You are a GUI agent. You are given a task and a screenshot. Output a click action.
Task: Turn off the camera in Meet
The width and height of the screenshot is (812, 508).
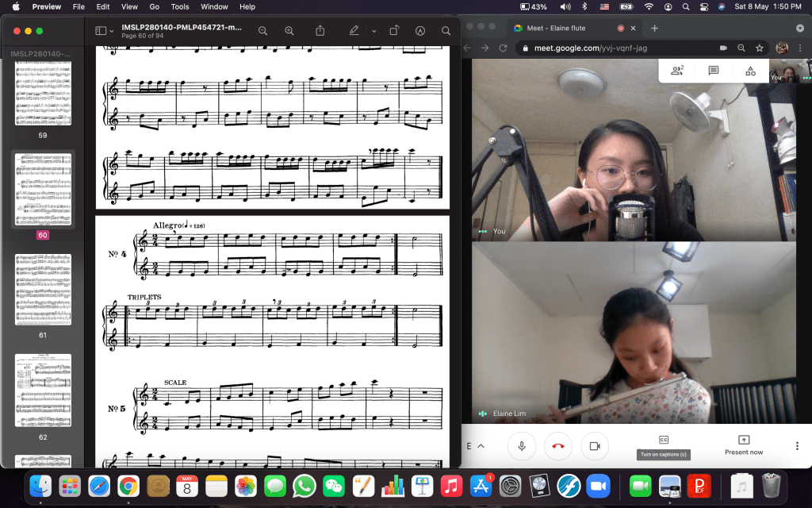(594, 446)
